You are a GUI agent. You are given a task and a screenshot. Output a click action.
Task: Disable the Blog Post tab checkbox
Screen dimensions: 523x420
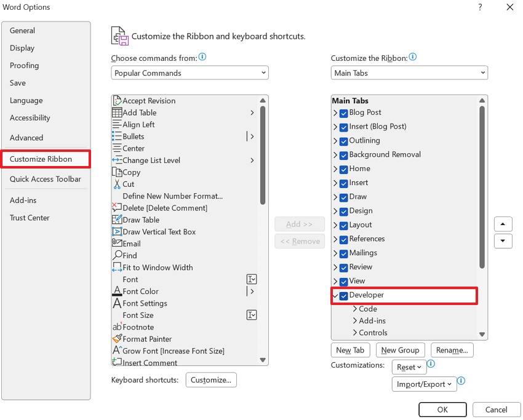point(343,113)
